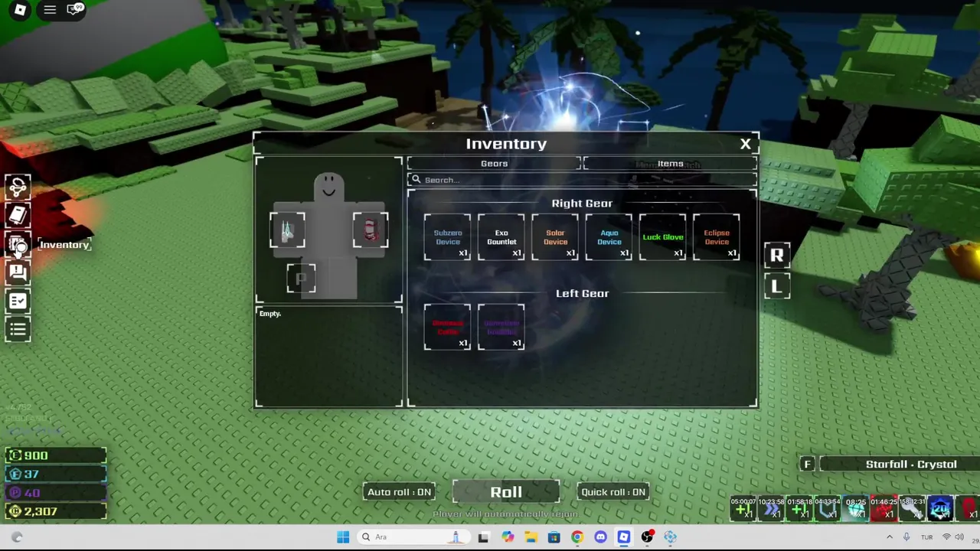
Task: Click the inventory Search field
Action: tap(582, 180)
